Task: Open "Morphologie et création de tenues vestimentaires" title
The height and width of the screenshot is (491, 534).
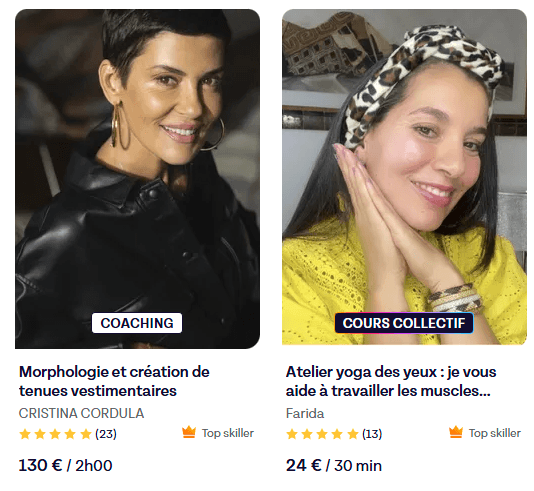Action: (114, 381)
